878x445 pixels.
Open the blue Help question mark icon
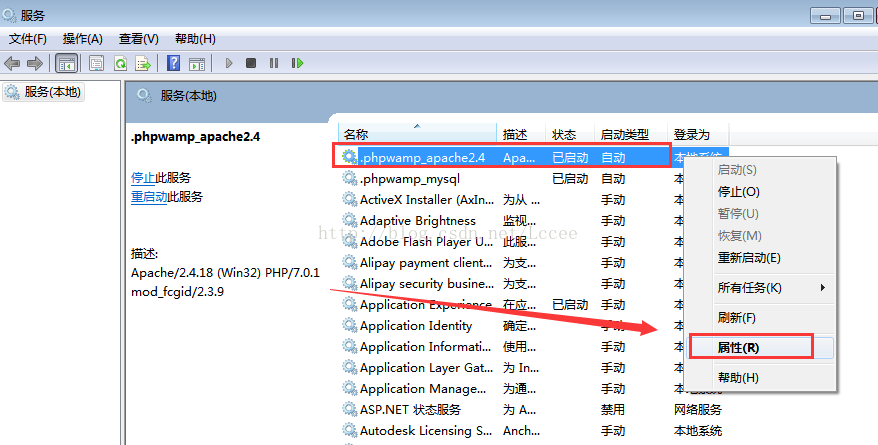point(173,63)
